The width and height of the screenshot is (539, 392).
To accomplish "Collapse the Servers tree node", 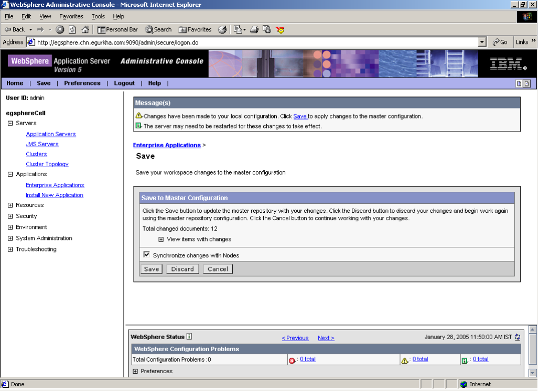I will pyautogui.click(x=10, y=123).
